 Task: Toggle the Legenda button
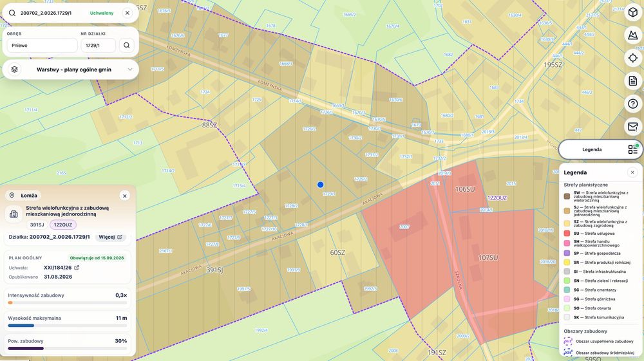click(x=600, y=149)
